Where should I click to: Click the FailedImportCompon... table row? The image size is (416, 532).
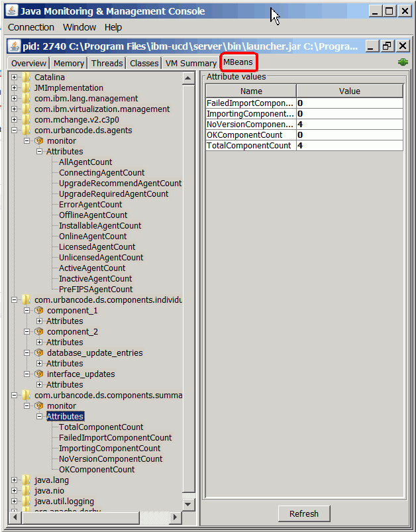(304, 103)
